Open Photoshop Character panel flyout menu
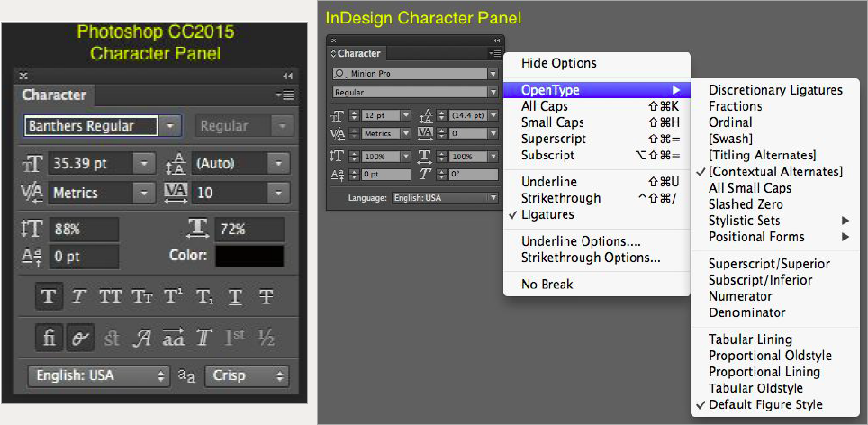Screen dimensions: 868x425 coord(285,95)
